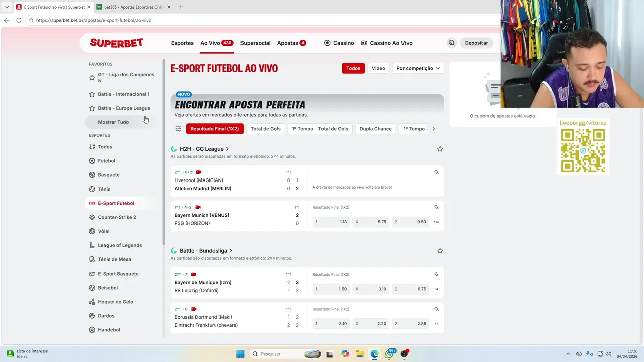The width and height of the screenshot is (644, 362).
Task: Select the E-Sport Basquete icon
Action: click(92, 274)
